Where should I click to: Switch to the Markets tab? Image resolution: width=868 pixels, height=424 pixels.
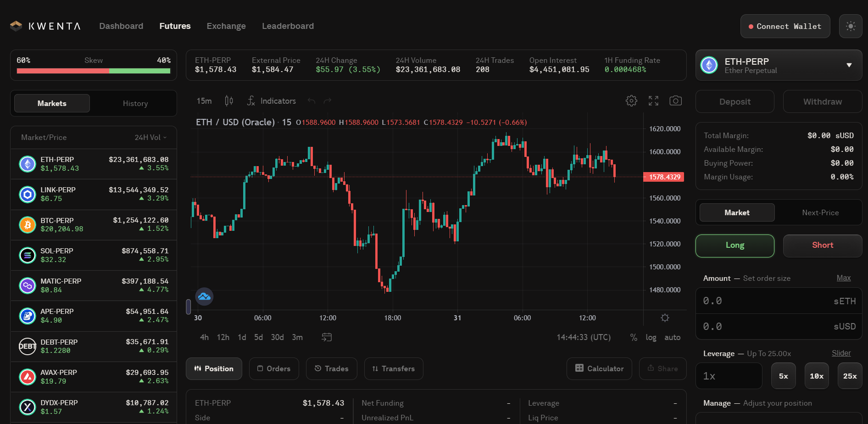coord(52,103)
